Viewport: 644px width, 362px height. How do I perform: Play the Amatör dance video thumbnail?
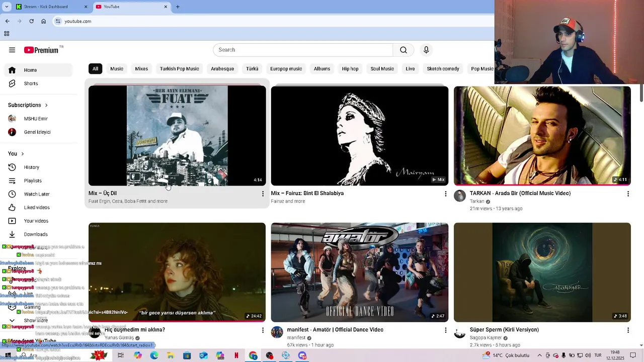pyautogui.click(x=360, y=272)
